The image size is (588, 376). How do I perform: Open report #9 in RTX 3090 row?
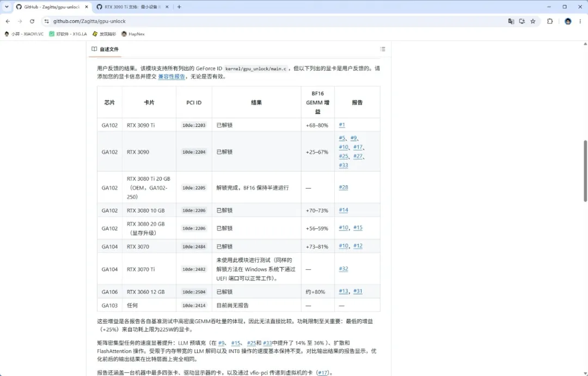click(354, 138)
